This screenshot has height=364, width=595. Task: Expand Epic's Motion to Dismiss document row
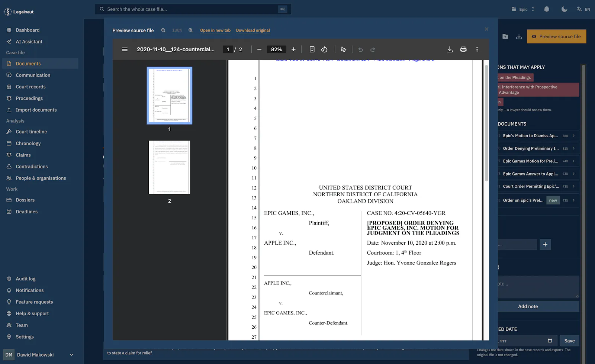(x=538, y=136)
